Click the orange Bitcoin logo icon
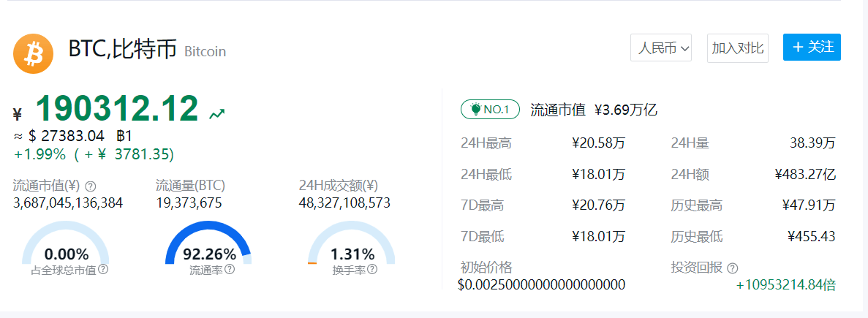Image resolution: width=868 pixels, height=318 pixels. pos(33,53)
